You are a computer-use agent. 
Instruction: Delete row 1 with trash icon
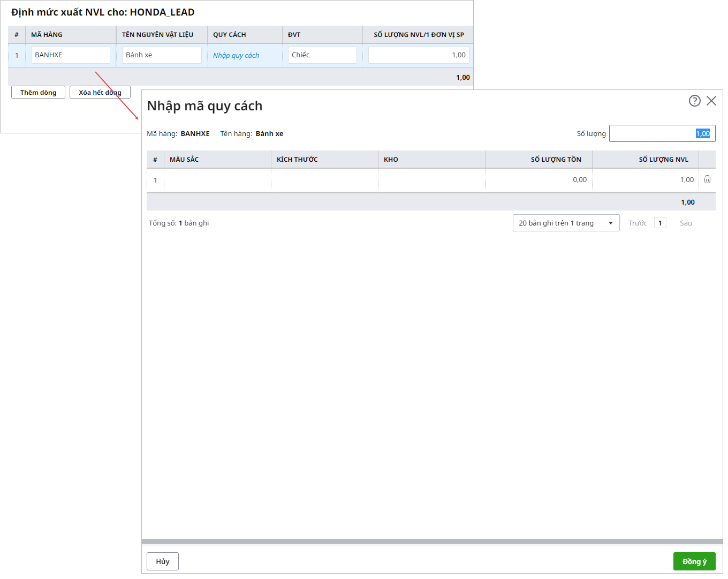click(707, 180)
